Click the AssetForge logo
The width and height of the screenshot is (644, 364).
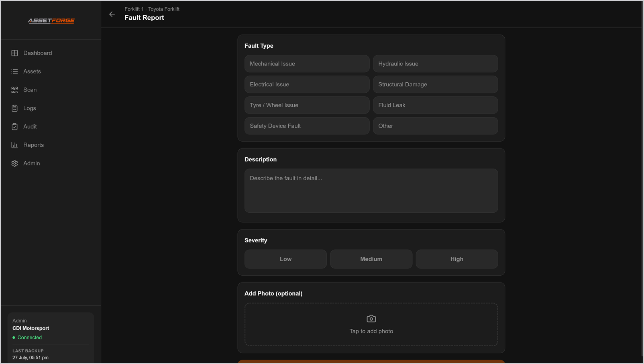coord(51,20)
